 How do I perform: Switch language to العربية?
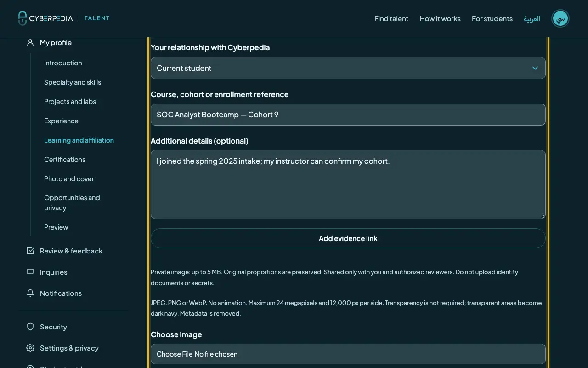pyautogui.click(x=532, y=18)
